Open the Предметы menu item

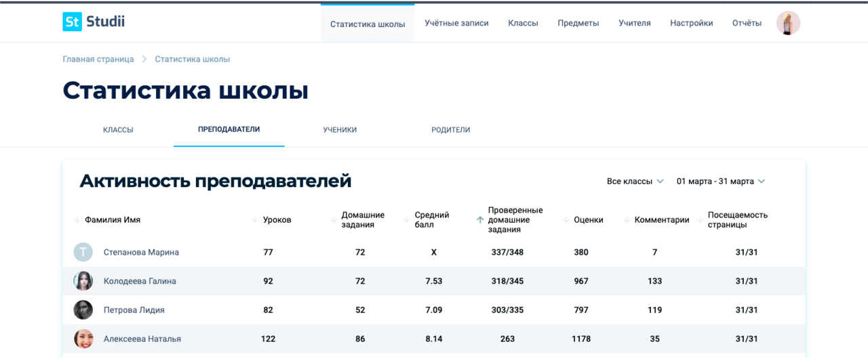click(578, 23)
